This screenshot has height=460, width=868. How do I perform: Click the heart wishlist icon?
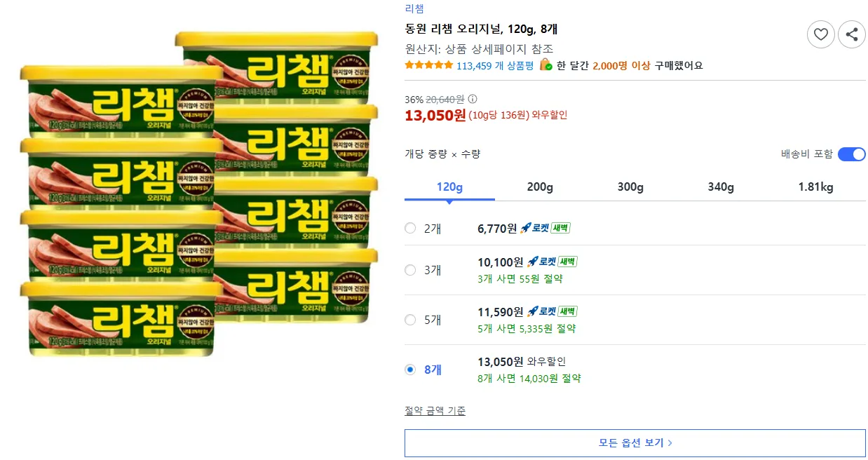click(821, 34)
